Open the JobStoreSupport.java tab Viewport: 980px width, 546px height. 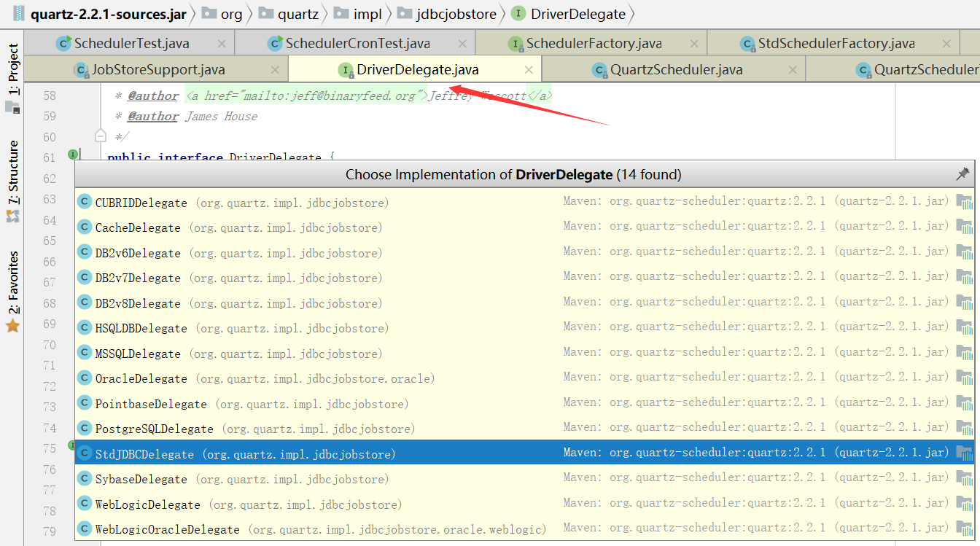[x=157, y=70]
